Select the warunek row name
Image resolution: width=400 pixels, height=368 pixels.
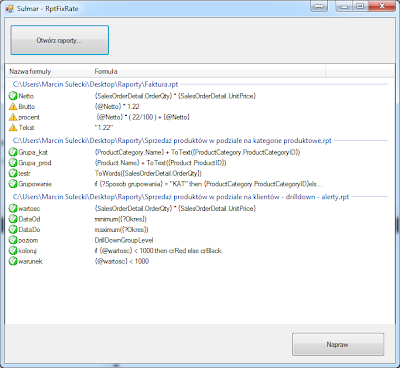(x=30, y=261)
